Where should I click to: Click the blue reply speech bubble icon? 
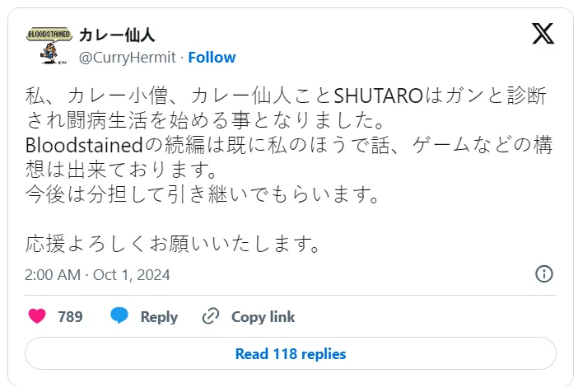pyautogui.click(x=119, y=315)
